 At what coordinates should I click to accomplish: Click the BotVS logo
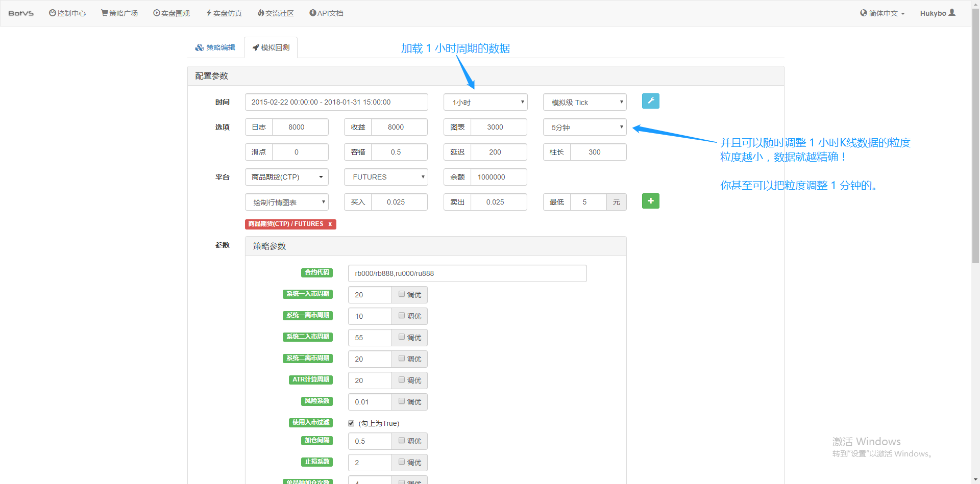pyautogui.click(x=21, y=13)
